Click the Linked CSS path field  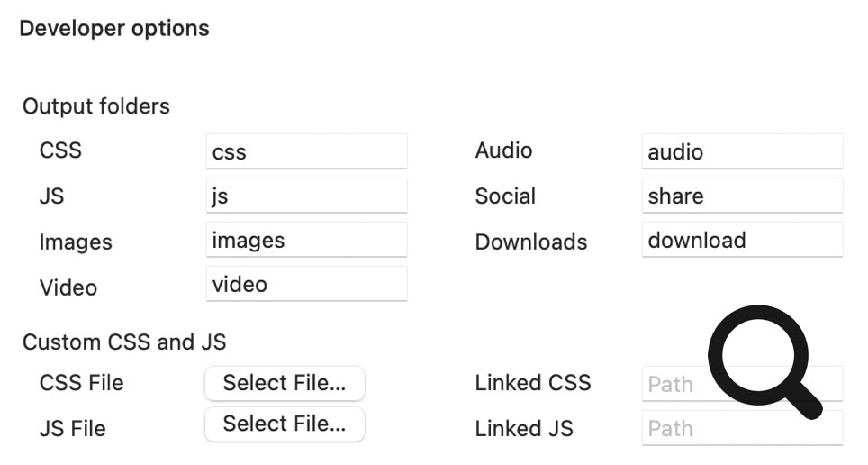click(x=675, y=385)
